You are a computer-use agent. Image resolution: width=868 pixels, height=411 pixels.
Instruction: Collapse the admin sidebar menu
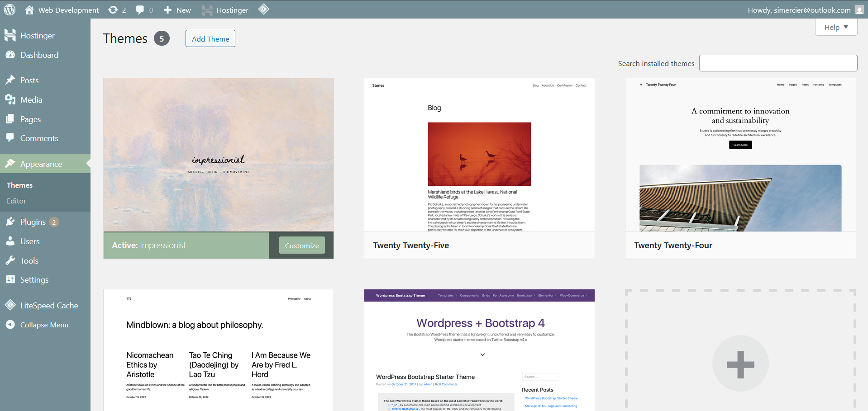coord(44,325)
